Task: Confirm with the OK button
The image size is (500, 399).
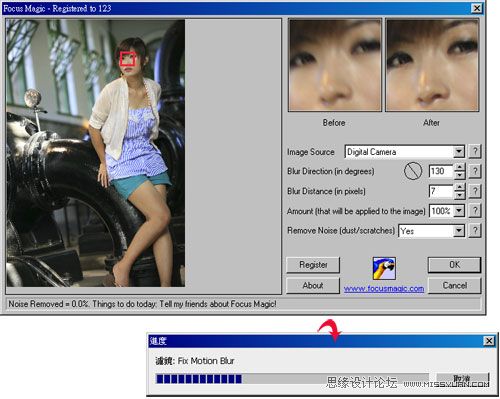Action: 454,265
